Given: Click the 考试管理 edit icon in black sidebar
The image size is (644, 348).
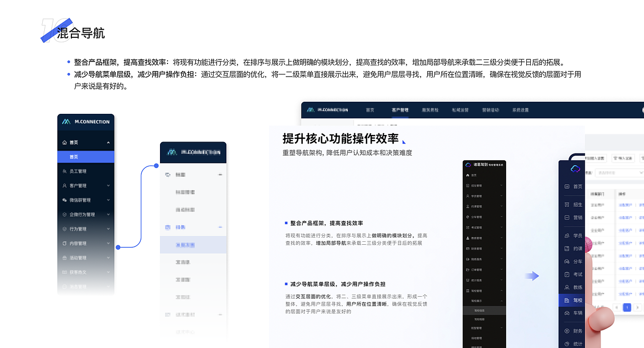Looking at the screenshot, I should 467,228.
